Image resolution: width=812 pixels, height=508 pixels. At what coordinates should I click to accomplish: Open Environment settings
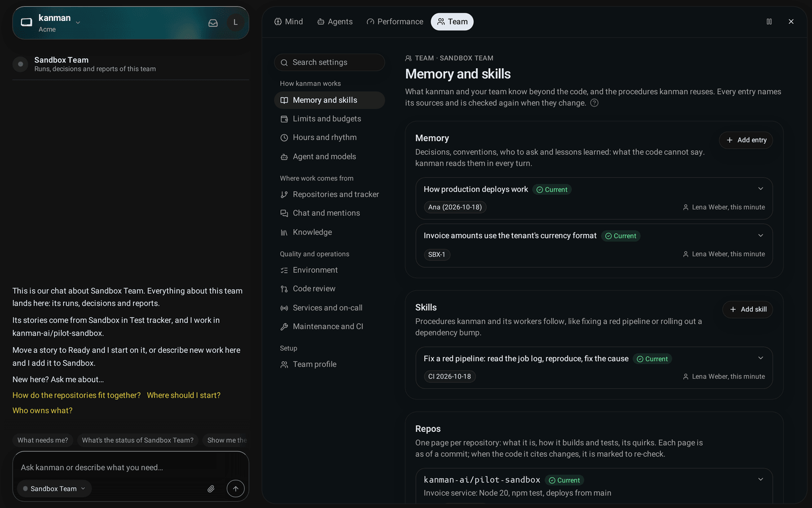coord(329,270)
